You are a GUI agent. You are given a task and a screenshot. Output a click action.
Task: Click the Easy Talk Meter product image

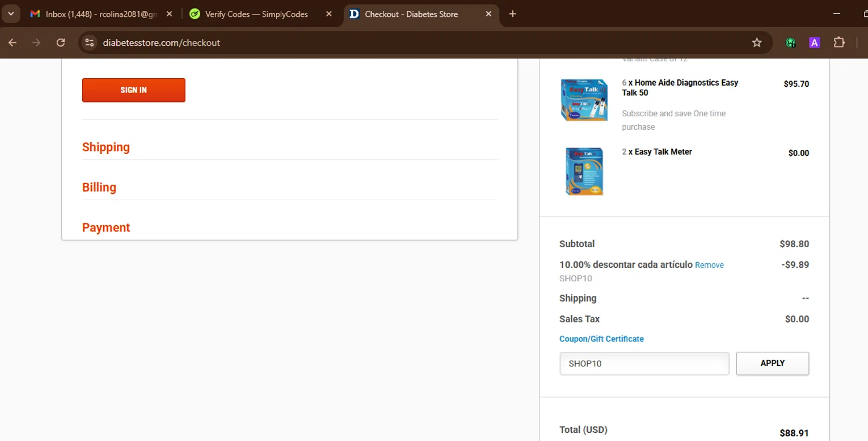(x=584, y=171)
